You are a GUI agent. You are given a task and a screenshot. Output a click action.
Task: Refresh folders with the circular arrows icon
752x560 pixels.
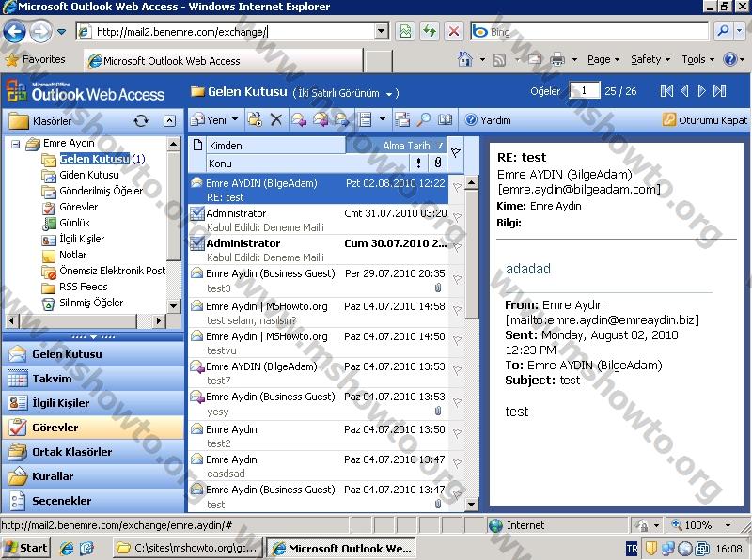point(140,121)
